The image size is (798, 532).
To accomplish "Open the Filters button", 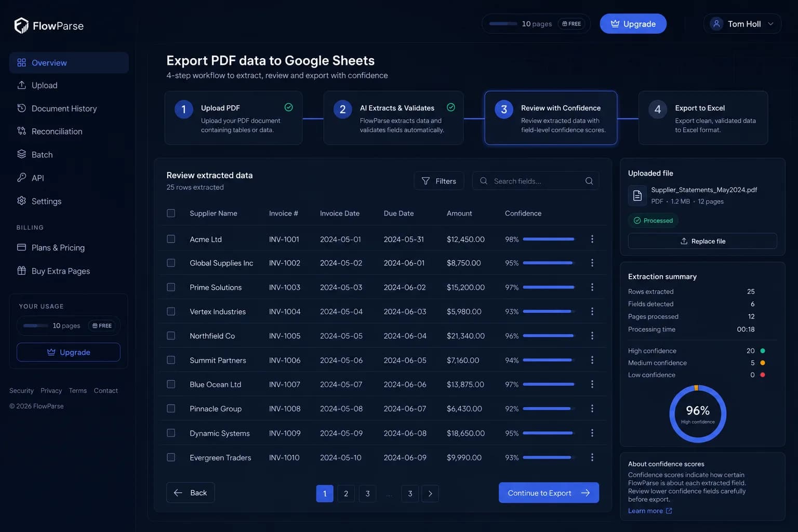I will (x=439, y=181).
